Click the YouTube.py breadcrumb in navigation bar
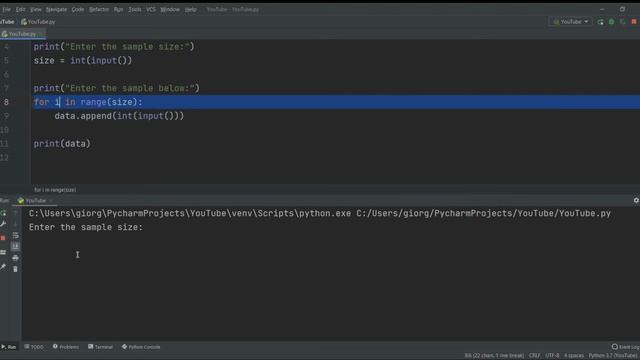Image resolution: width=640 pixels, height=360 pixels. [38, 22]
